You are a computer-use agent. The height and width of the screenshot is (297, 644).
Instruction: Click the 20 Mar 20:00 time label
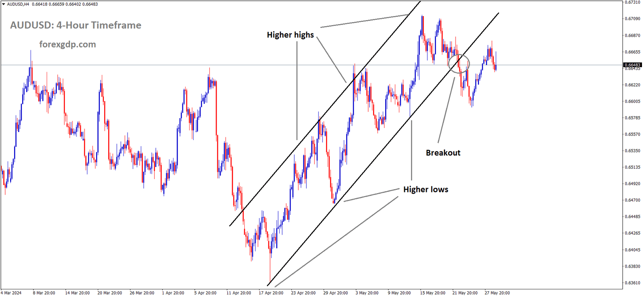pos(109,293)
